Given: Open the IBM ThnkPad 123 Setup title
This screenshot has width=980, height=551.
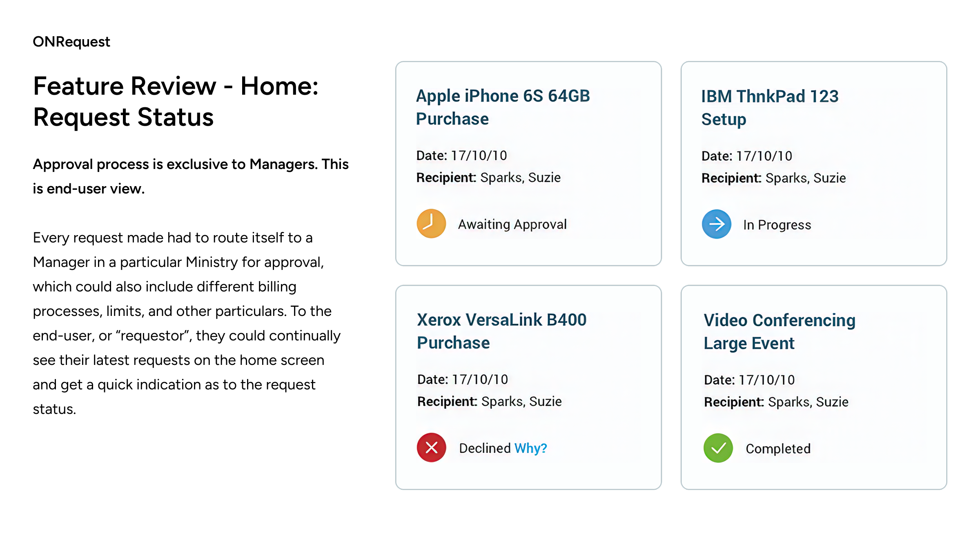Looking at the screenshot, I should 770,108.
